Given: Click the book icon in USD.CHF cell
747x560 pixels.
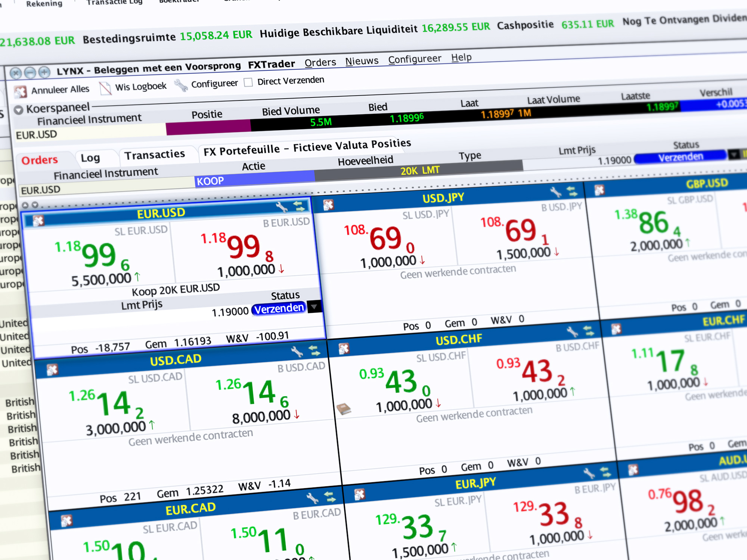Looking at the screenshot, I should click(x=343, y=409).
